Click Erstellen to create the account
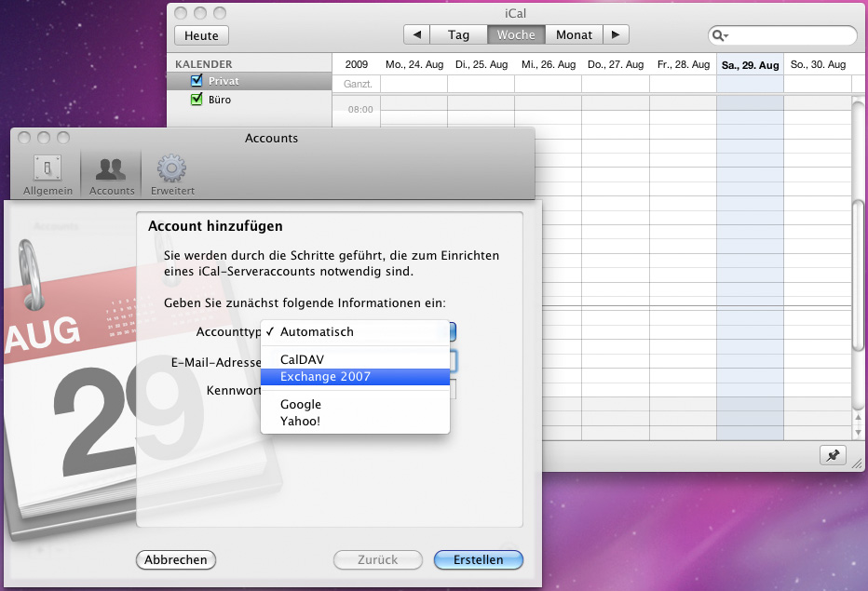 point(479,560)
